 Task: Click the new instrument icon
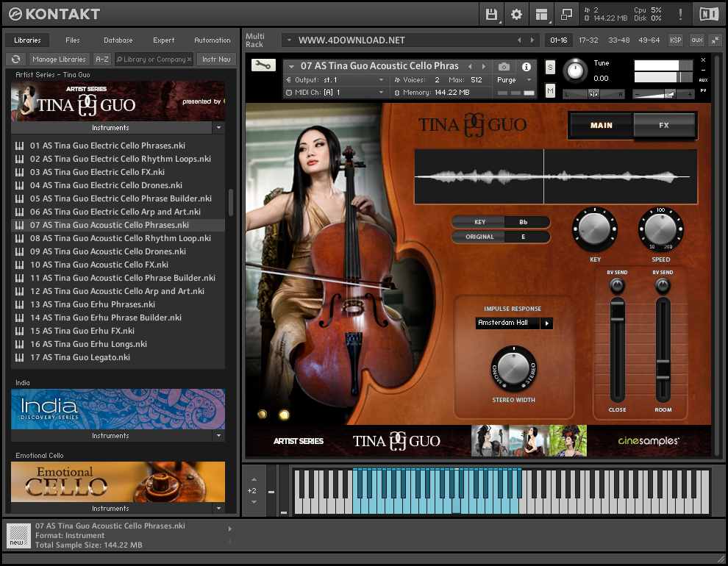click(x=18, y=536)
